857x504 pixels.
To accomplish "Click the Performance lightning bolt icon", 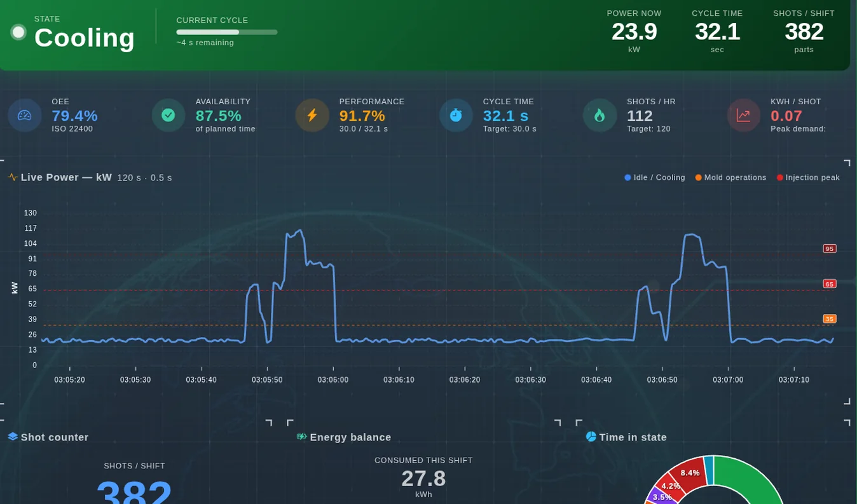I will coord(312,115).
